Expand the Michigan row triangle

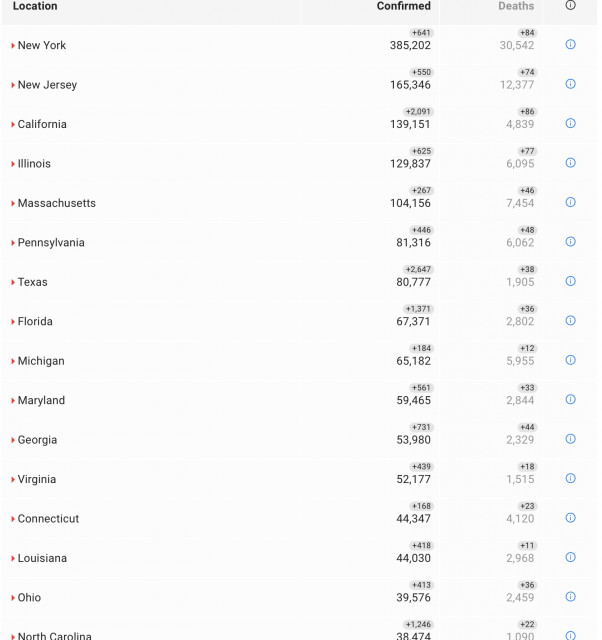pos(13,361)
